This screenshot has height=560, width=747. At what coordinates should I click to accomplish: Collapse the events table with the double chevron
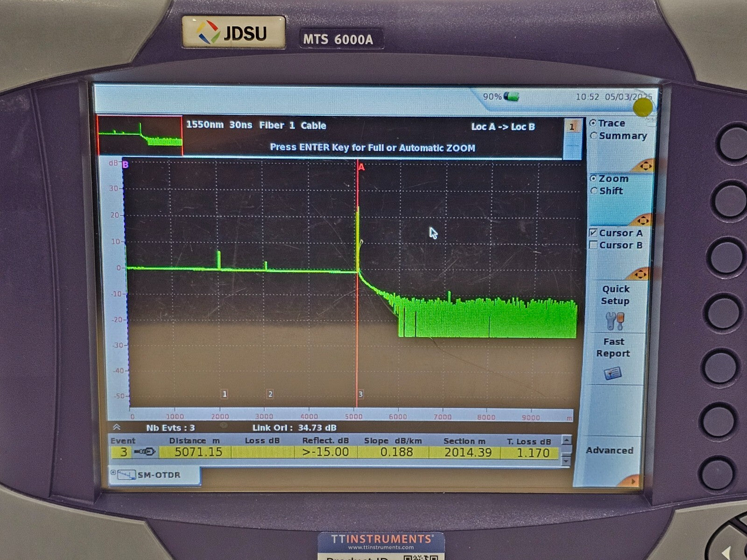tap(117, 427)
